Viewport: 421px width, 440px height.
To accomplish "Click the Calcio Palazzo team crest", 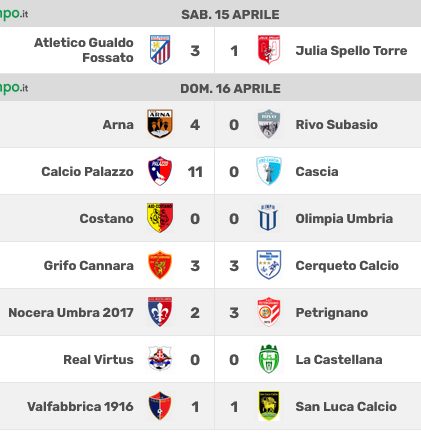I will coord(160,171).
